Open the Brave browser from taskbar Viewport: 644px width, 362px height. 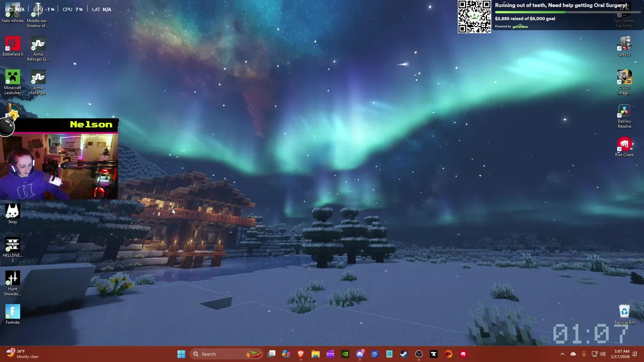[x=301, y=354]
